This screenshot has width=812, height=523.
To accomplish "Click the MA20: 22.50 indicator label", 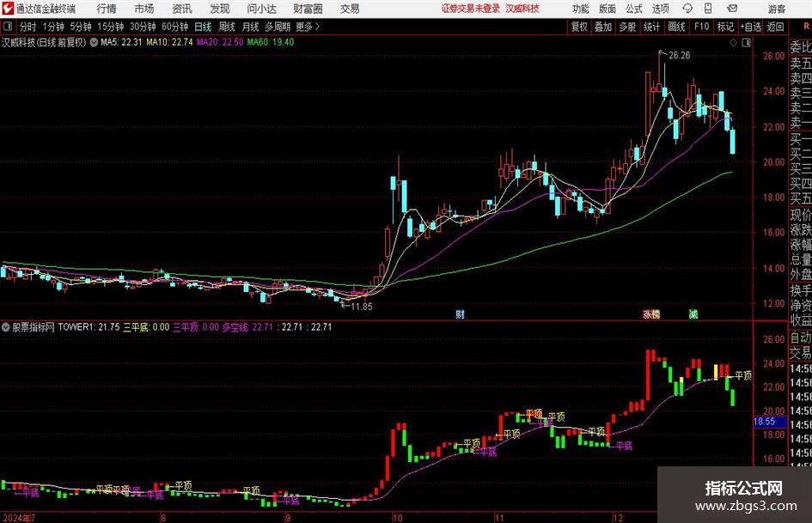I will point(220,42).
